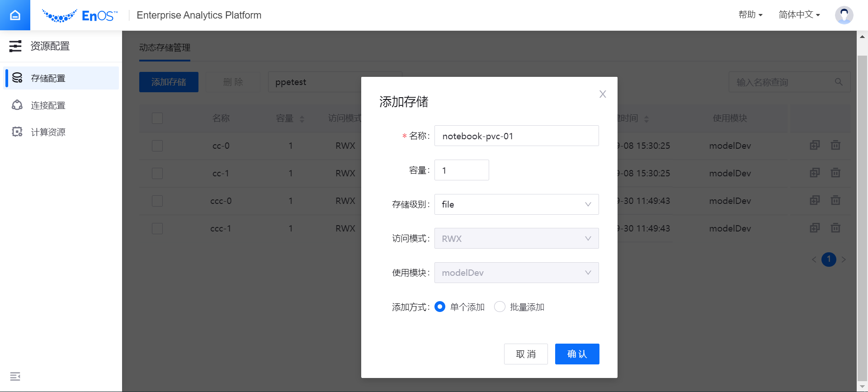Delete storage row cc-0
Viewport: 868px width, 392px height.
coord(835,145)
